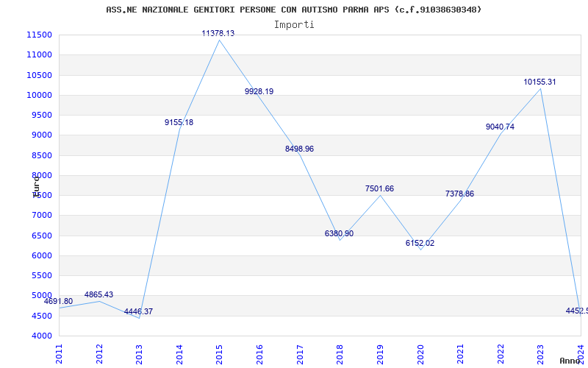The width and height of the screenshot is (588, 368).
Task: Select data label 6152.02
Action: [420, 243]
